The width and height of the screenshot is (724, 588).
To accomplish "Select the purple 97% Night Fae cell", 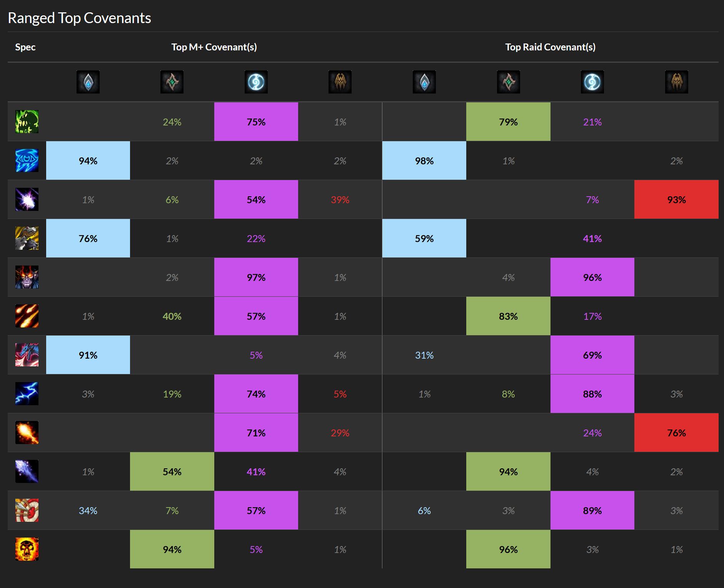I will (x=256, y=277).
